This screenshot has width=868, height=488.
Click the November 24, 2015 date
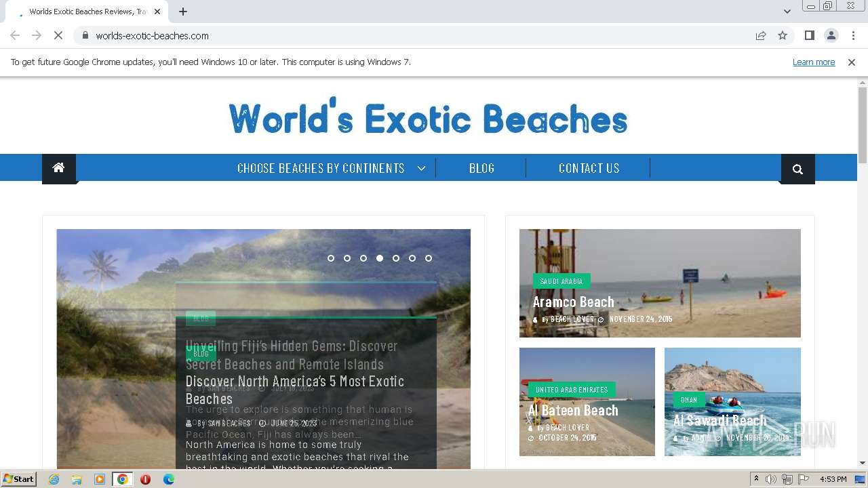click(640, 319)
